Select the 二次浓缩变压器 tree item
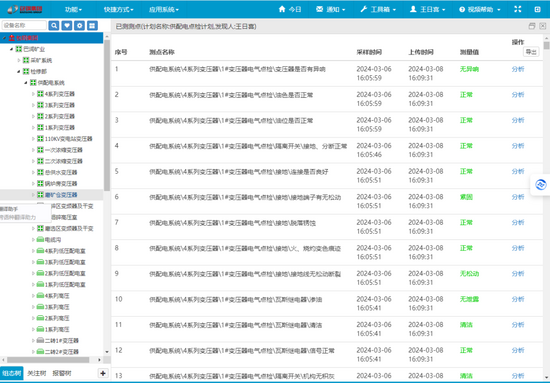The image size is (550, 383). (63, 161)
